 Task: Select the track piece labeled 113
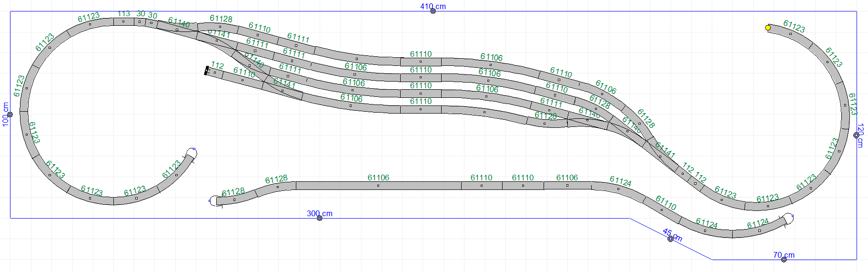click(123, 21)
